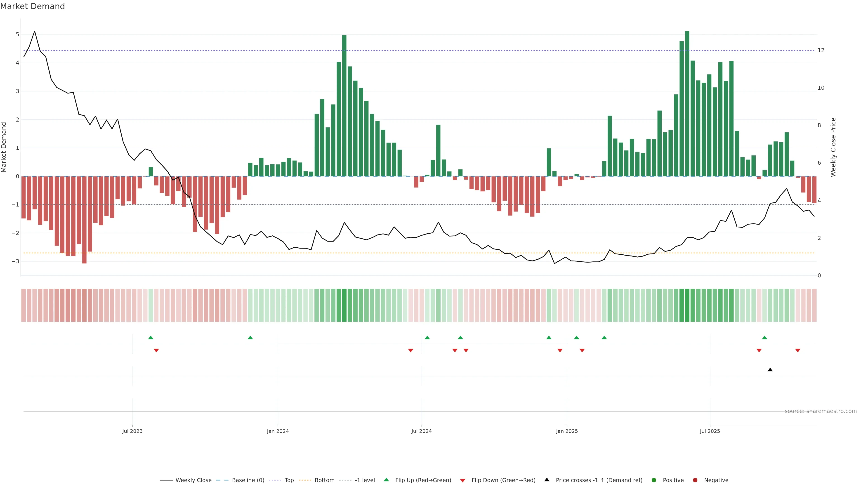Click the black price-cross triangle marker
Viewport: 868px width, 488px height.
click(770, 370)
